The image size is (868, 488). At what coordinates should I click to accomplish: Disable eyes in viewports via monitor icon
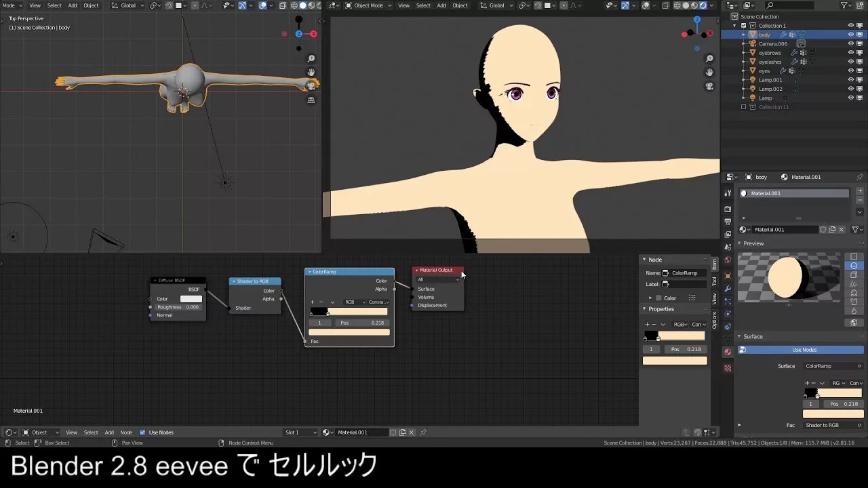(861, 71)
